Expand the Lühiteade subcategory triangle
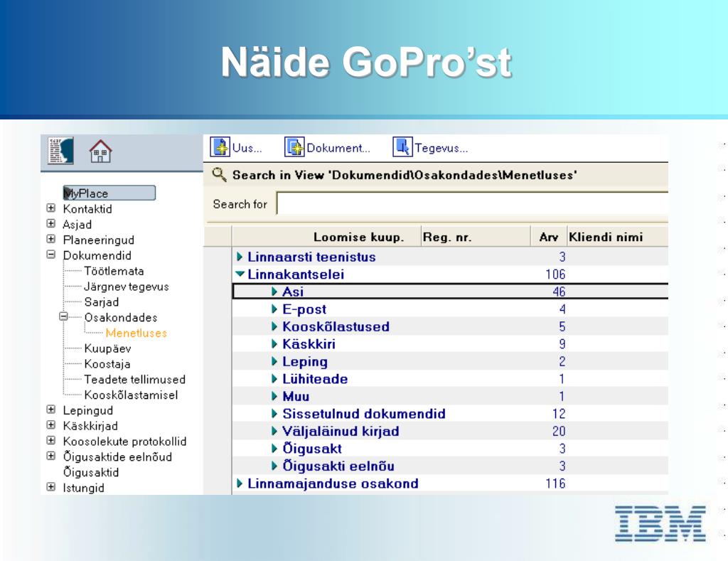728x561 pixels. [x=274, y=378]
